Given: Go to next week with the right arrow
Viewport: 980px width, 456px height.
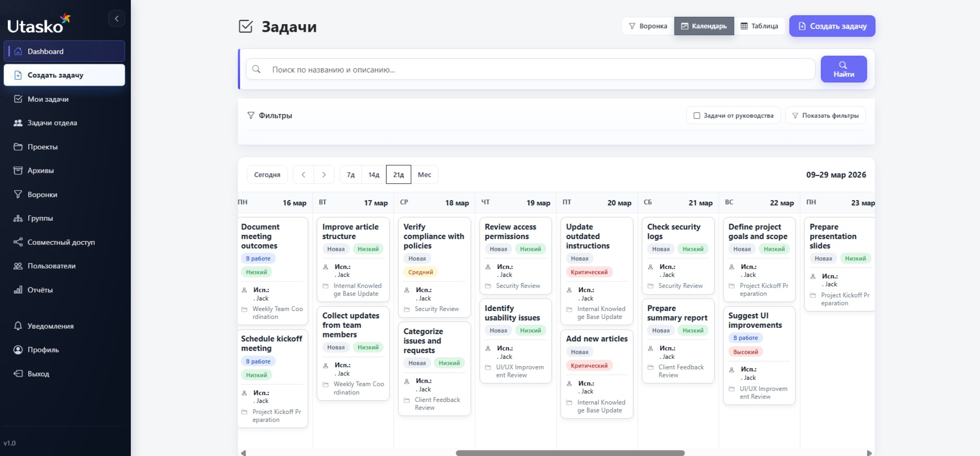Looking at the screenshot, I should tap(324, 174).
